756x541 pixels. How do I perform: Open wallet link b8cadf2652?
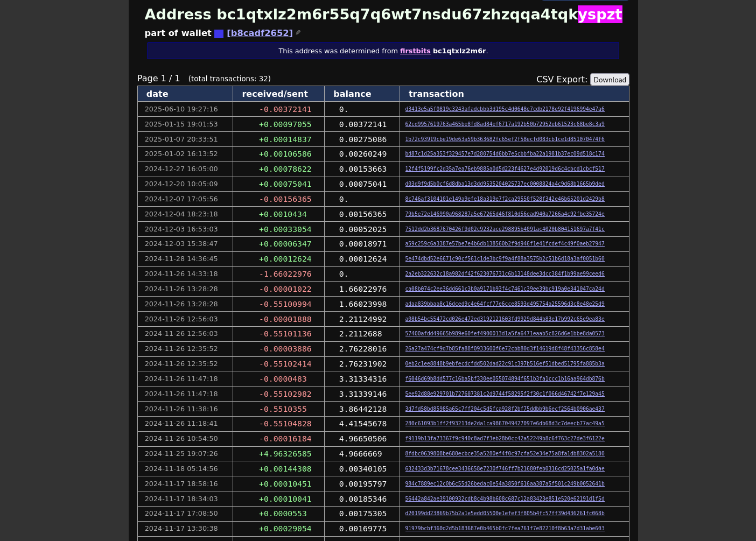260,33
